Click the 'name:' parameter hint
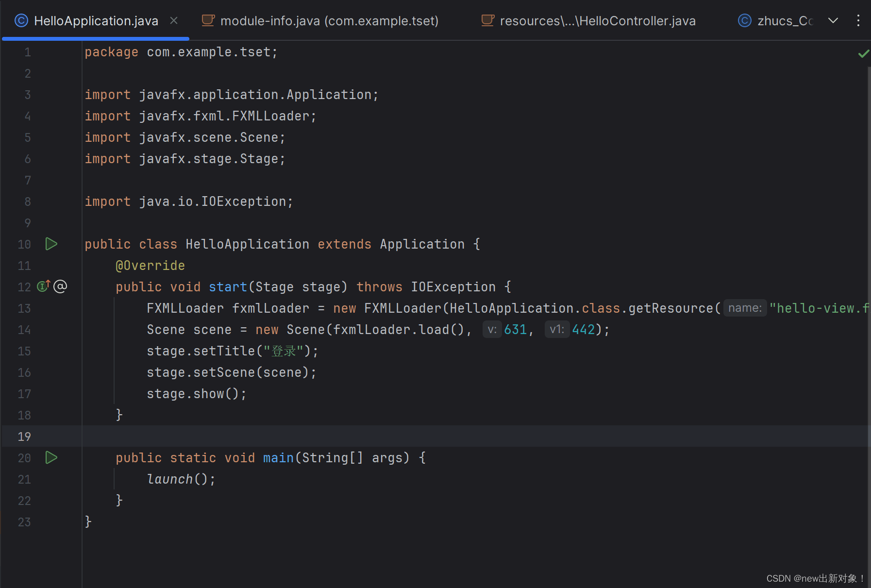871x588 pixels. [x=745, y=308]
